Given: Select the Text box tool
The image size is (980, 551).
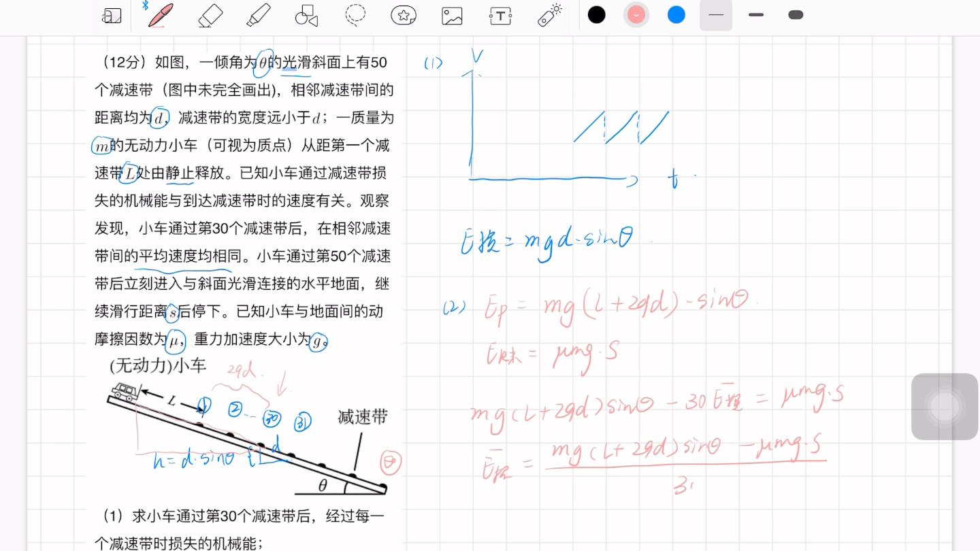Looking at the screenshot, I should (x=500, y=16).
